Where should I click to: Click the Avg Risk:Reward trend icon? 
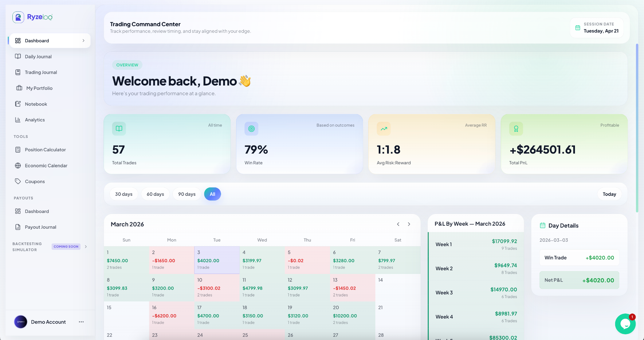coord(384,128)
